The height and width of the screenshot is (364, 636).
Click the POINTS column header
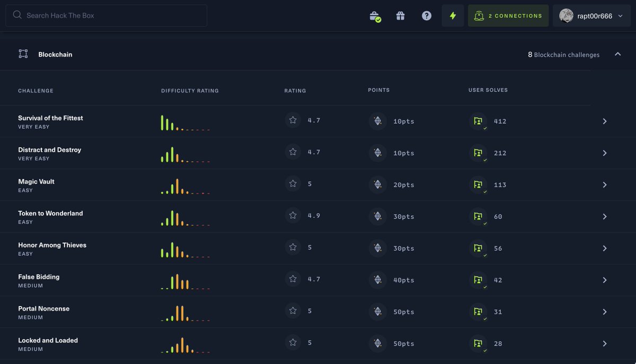[x=379, y=90]
